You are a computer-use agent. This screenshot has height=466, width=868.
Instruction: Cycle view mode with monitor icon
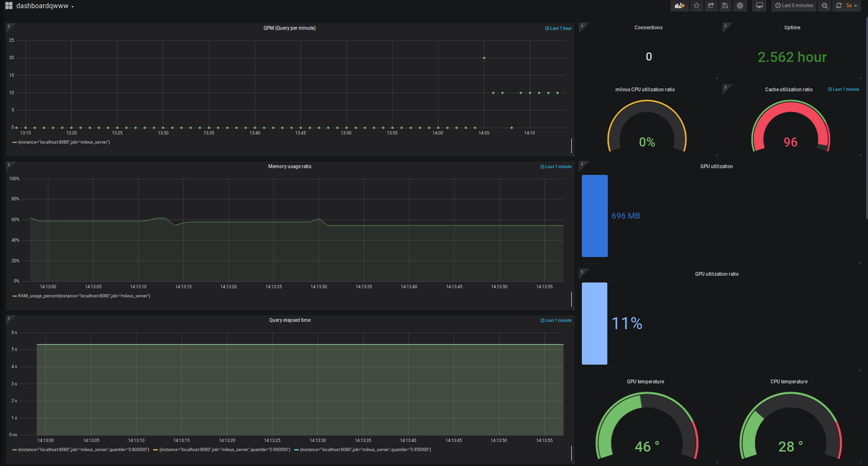coord(759,6)
